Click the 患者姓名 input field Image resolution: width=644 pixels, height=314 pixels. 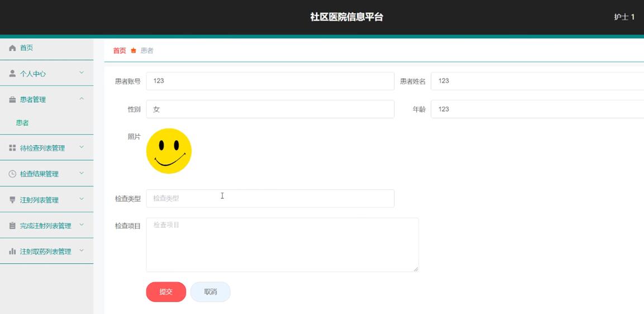537,81
